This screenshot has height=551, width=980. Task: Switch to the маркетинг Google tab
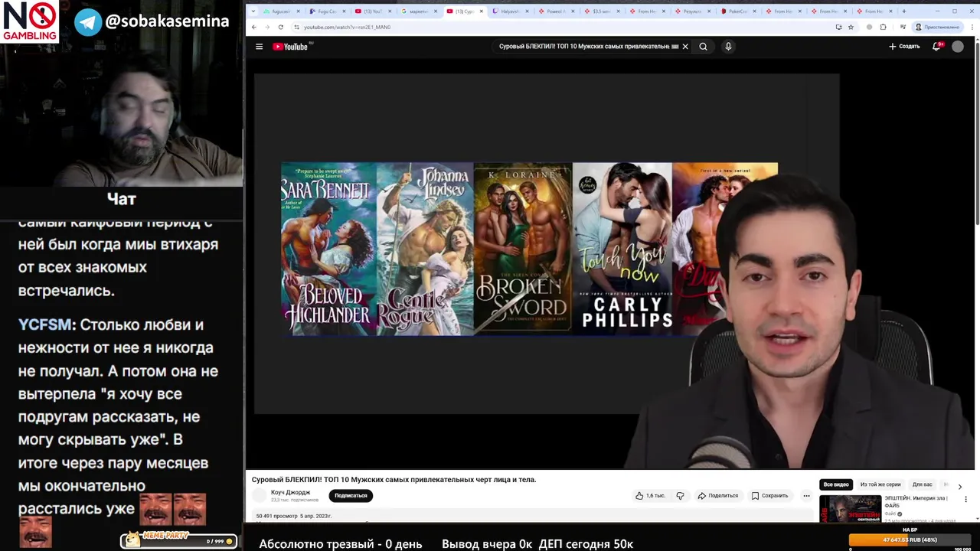[x=418, y=11]
